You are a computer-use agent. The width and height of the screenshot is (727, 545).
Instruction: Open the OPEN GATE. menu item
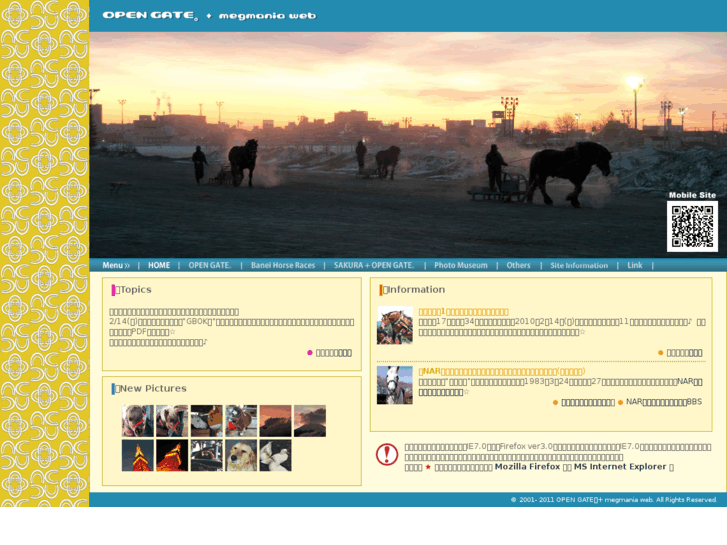point(210,265)
